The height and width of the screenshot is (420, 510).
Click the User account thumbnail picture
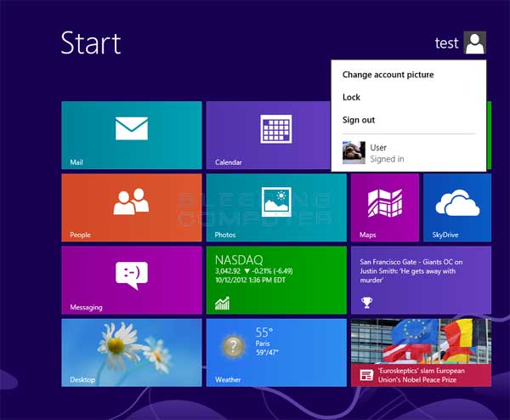(x=354, y=153)
